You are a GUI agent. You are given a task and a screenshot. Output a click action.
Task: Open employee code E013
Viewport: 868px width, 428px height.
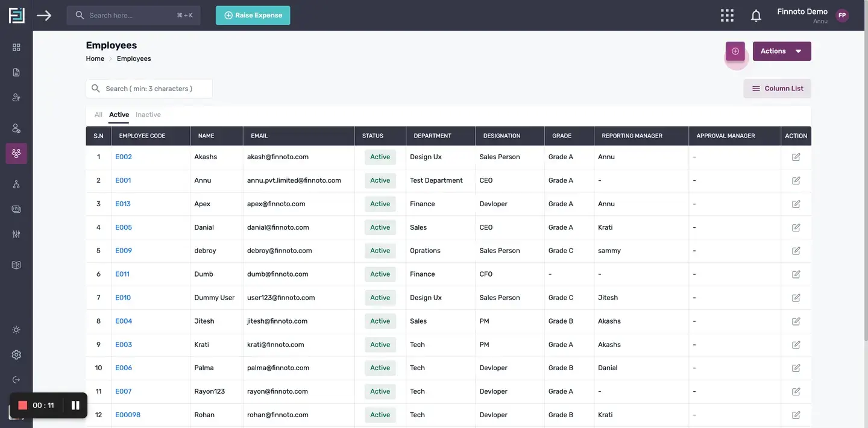coord(123,204)
